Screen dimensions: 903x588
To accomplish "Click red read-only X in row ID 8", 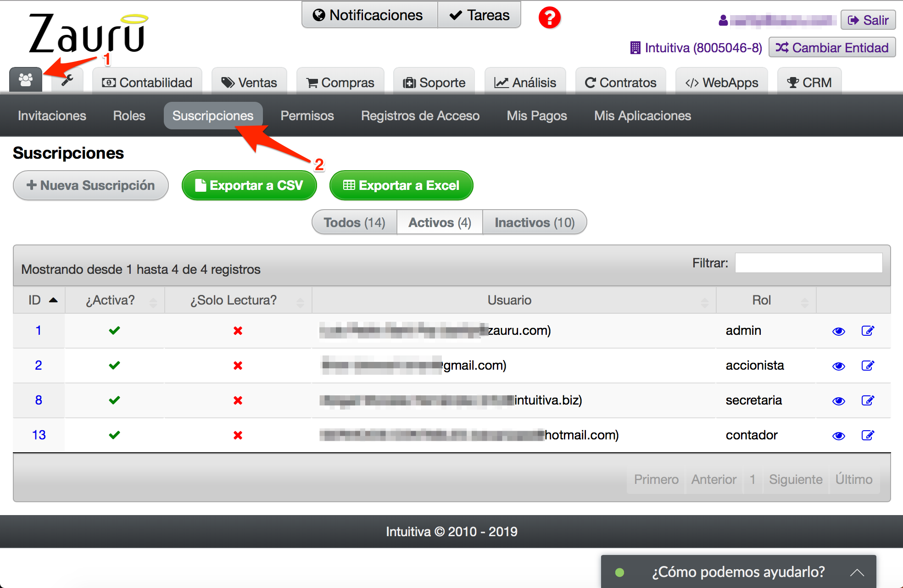I will (238, 400).
